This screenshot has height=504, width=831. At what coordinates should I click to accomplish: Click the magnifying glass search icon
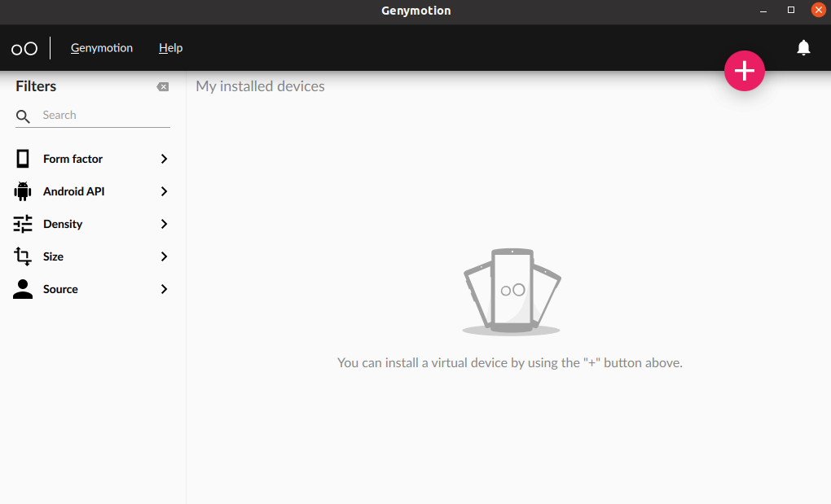pyautogui.click(x=24, y=116)
